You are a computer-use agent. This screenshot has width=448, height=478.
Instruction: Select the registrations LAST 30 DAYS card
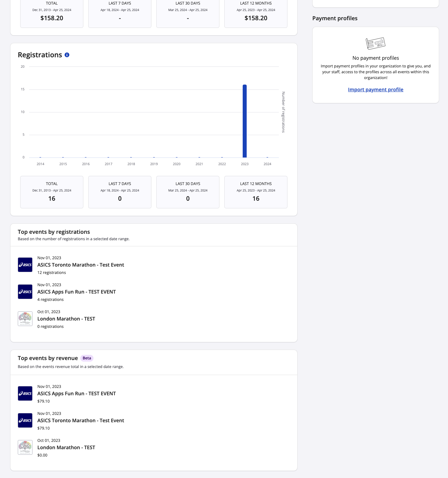(188, 192)
